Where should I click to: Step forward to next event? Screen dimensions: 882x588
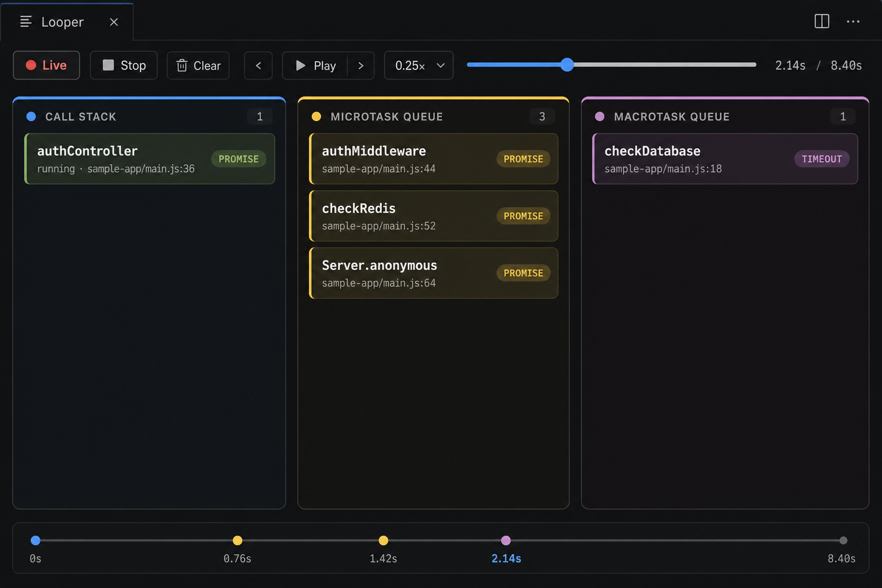[x=361, y=65]
